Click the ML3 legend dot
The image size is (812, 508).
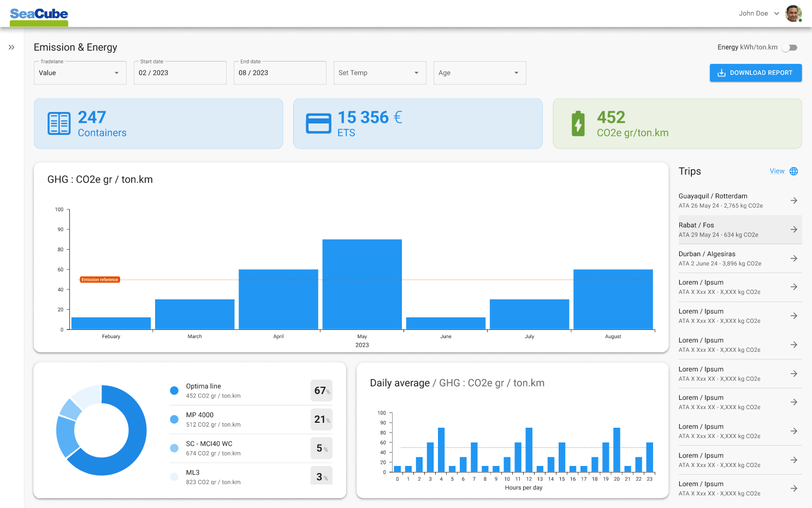click(174, 477)
